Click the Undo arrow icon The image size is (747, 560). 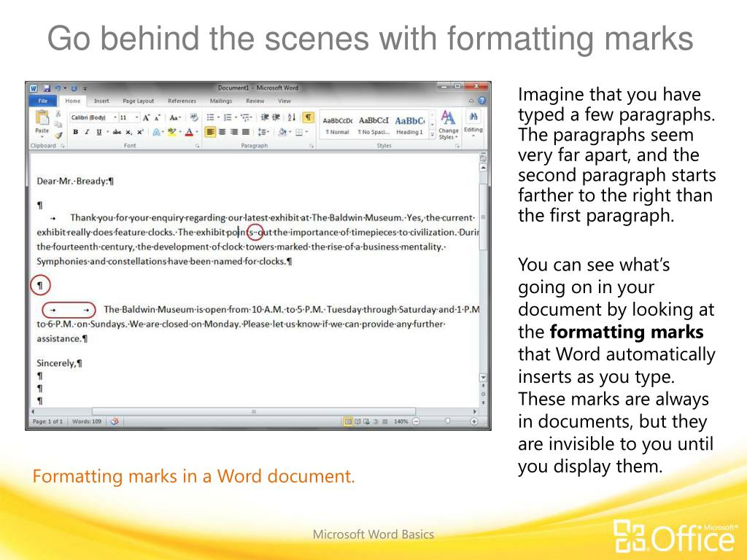pos(58,88)
